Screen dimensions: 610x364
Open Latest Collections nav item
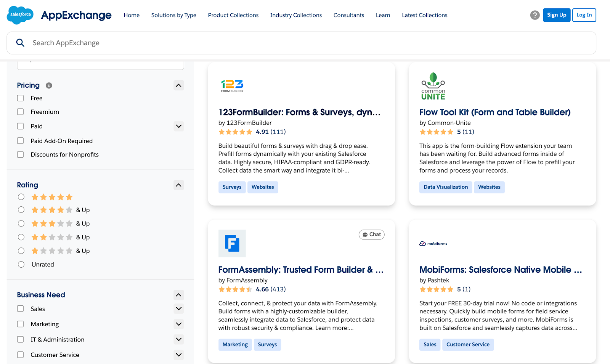[425, 15]
